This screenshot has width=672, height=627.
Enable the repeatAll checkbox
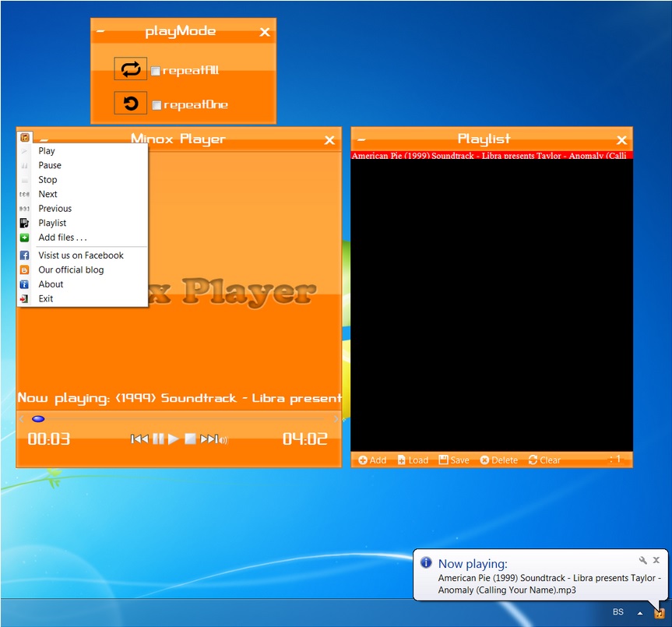(x=156, y=71)
